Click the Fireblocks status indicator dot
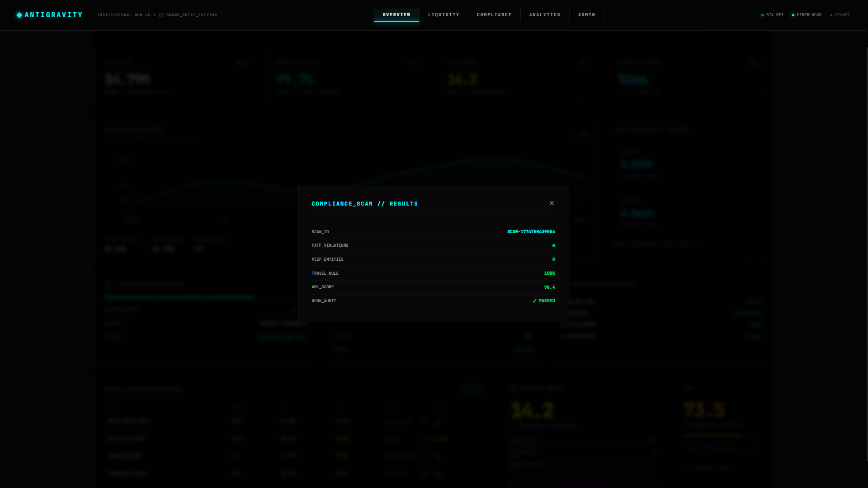 (x=793, y=15)
